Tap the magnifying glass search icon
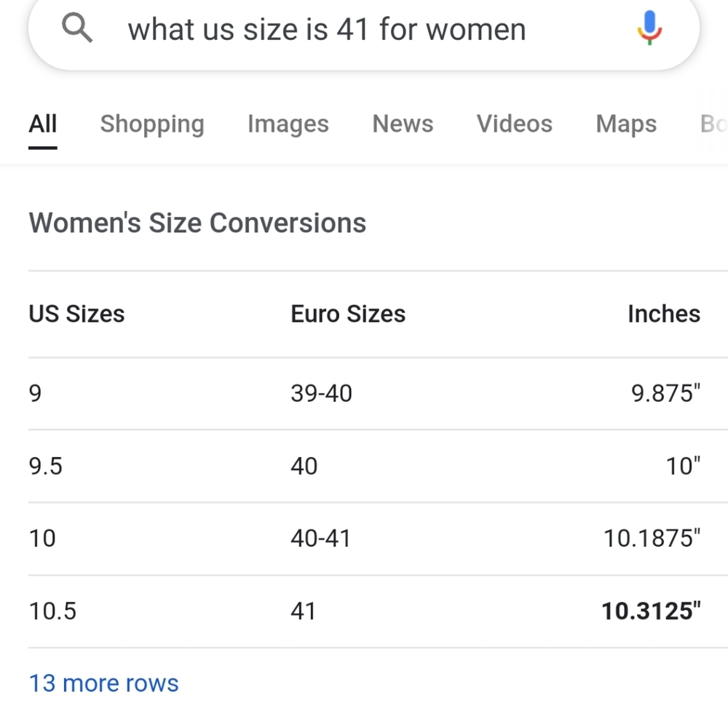The height and width of the screenshot is (728, 728). [77, 28]
